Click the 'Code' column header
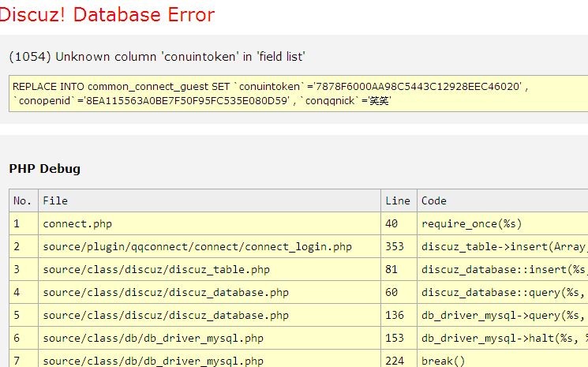 pos(503,200)
